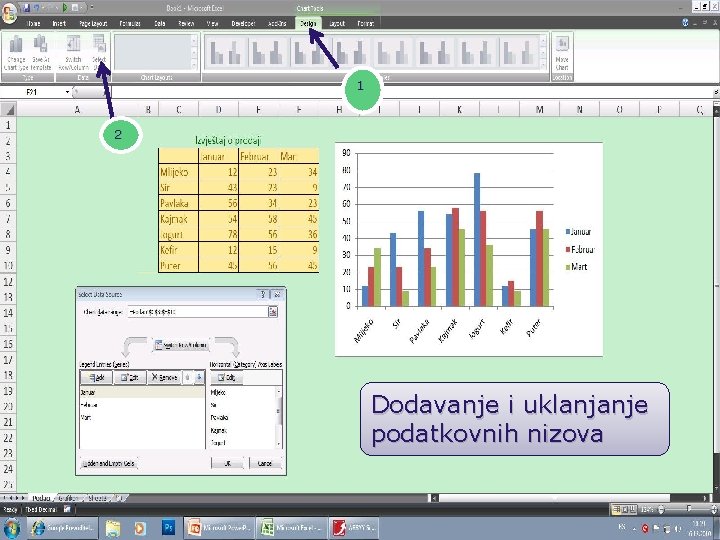Click Cancel in Select Data Source dialog

pos(265,463)
